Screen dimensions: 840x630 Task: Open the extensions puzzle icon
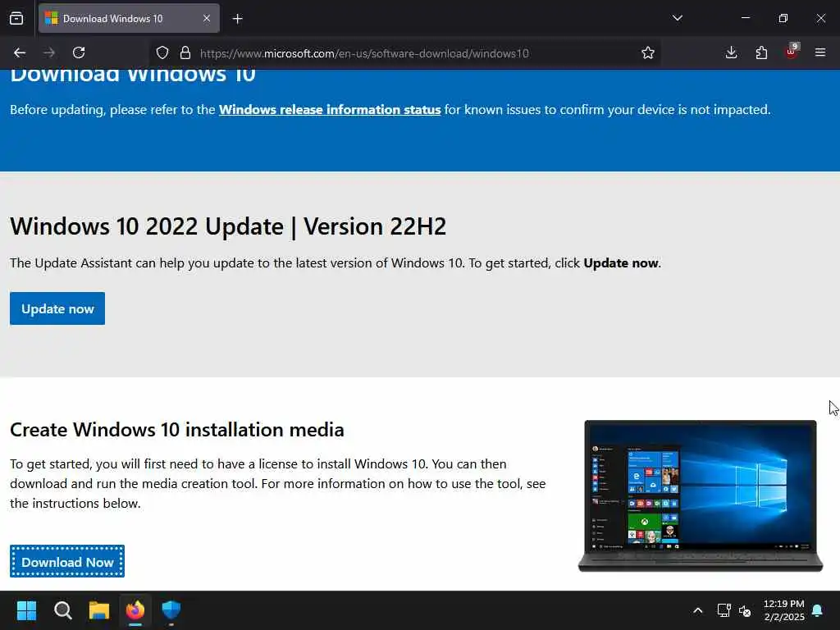[761, 52]
